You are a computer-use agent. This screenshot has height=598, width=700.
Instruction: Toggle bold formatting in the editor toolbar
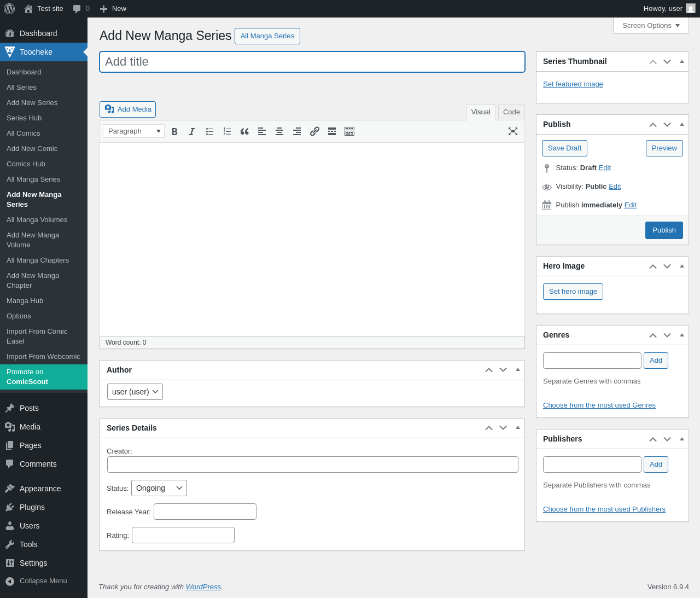[x=174, y=131]
